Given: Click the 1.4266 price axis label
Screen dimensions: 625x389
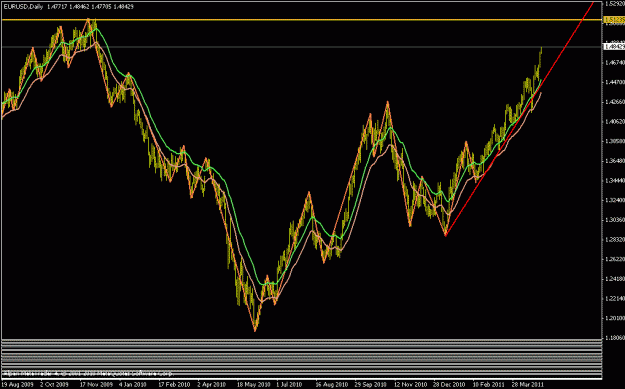Looking at the screenshot, I should tap(615, 102).
